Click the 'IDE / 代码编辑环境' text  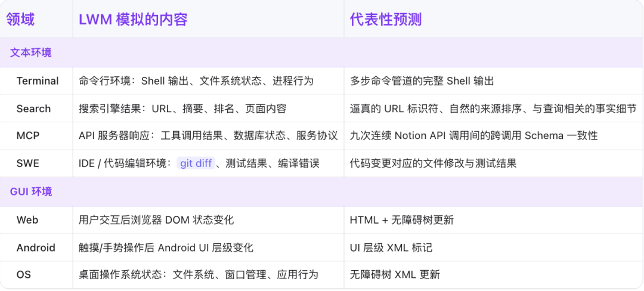pyautogui.click(x=125, y=163)
